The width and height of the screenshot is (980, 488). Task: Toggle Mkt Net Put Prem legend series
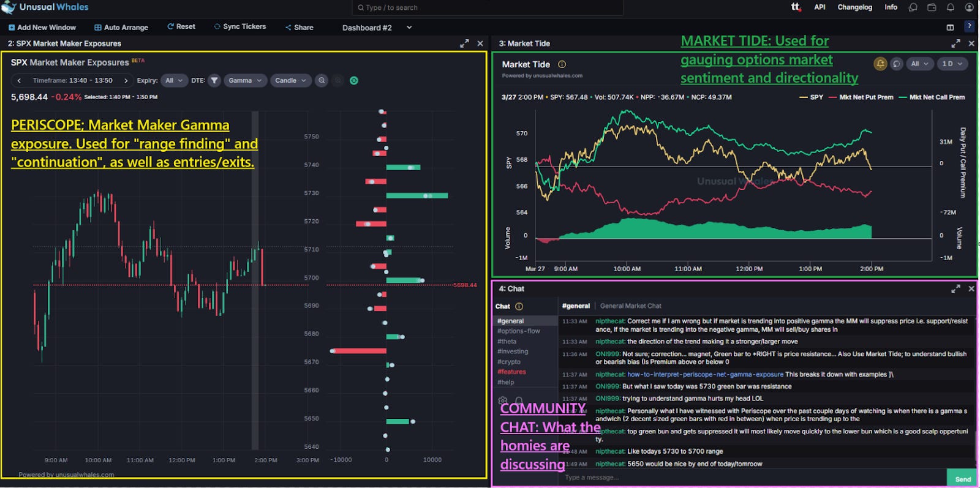point(861,97)
